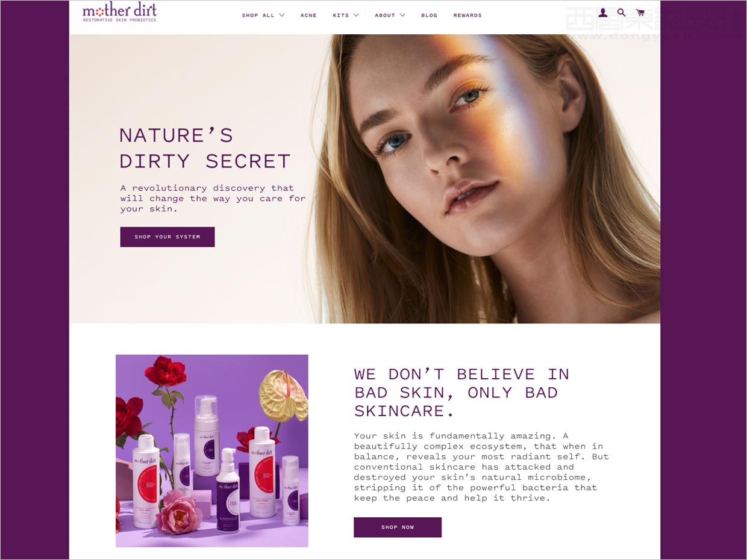Click the We Don't Believe in Bad Skin heading
This screenshot has height=560, width=747.
click(x=462, y=393)
